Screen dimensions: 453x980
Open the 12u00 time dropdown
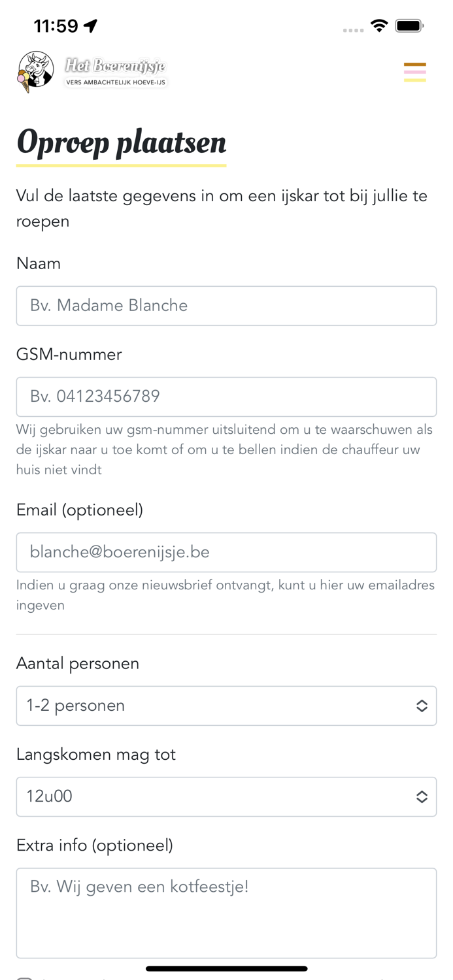click(216, 796)
